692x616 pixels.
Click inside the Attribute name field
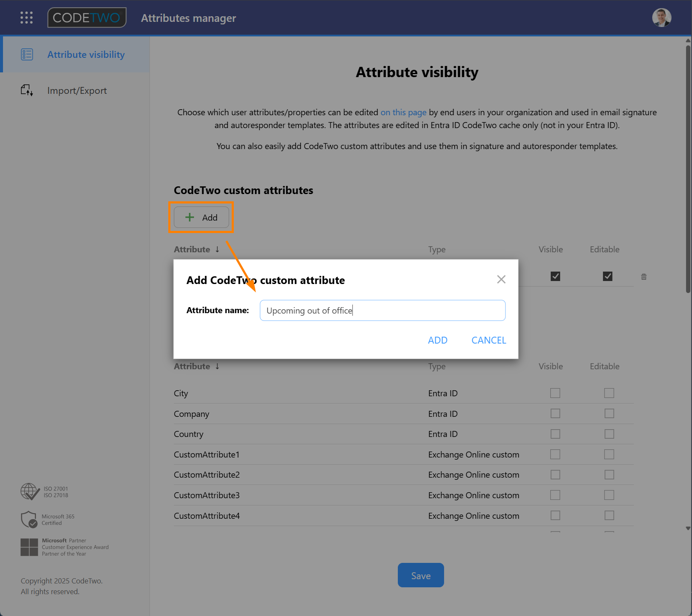click(382, 310)
